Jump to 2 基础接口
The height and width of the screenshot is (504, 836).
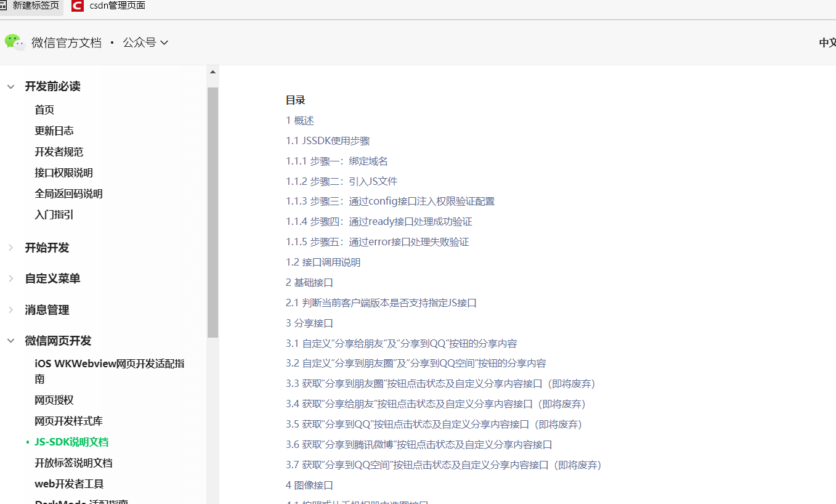point(309,282)
